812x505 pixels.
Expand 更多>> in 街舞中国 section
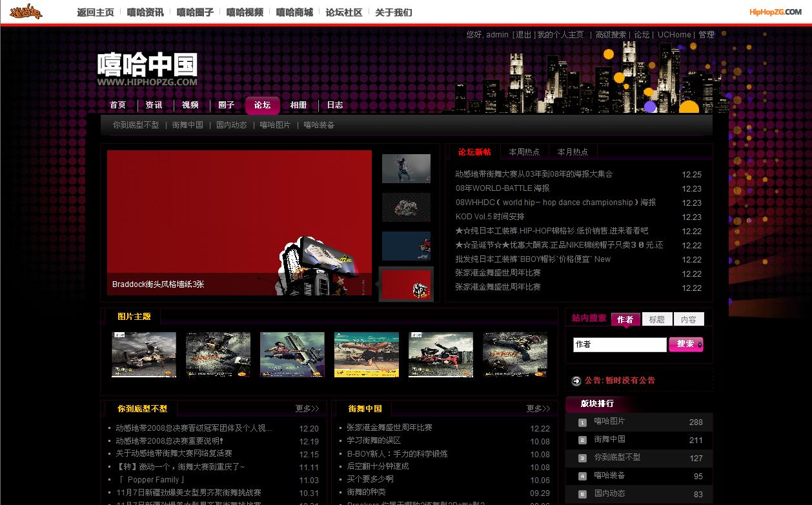(538, 408)
